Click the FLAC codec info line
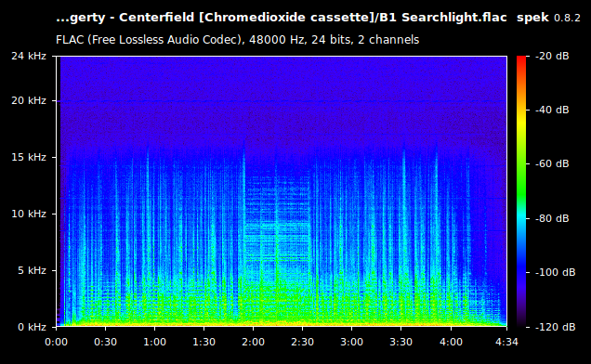 pyautogui.click(x=238, y=40)
